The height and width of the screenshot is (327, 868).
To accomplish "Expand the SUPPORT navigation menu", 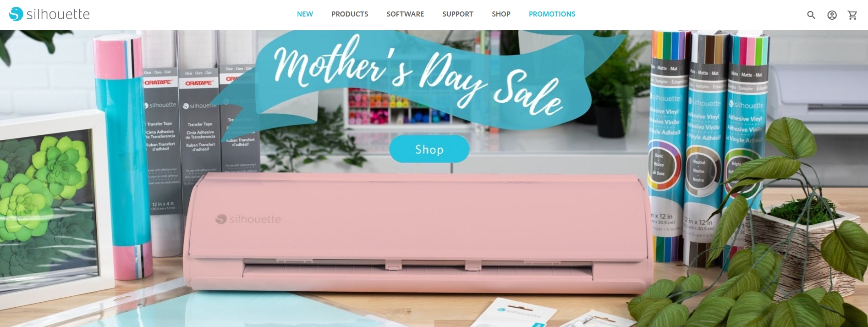I will pos(458,14).
